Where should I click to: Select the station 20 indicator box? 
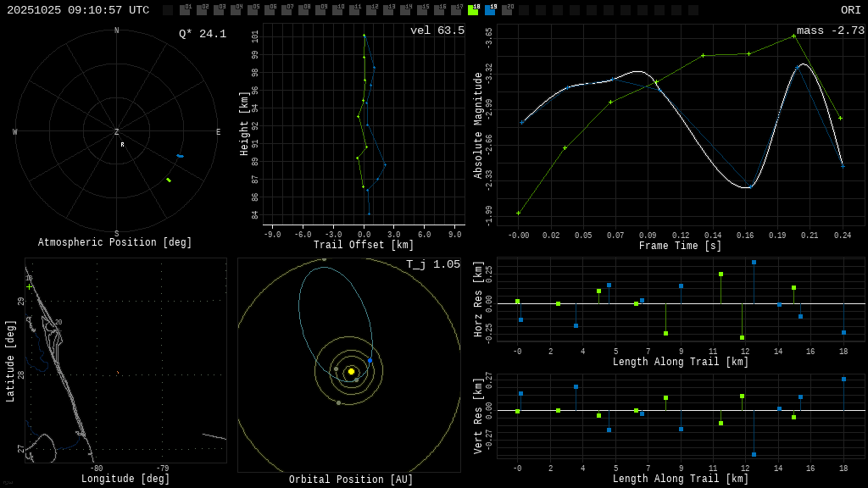tap(507, 10)
